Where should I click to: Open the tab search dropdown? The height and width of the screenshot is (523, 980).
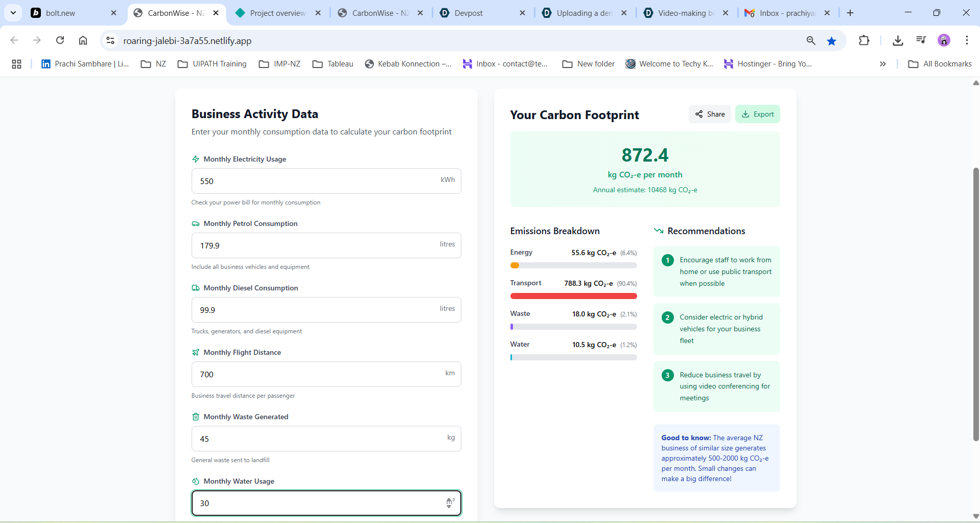coord(13,13)
